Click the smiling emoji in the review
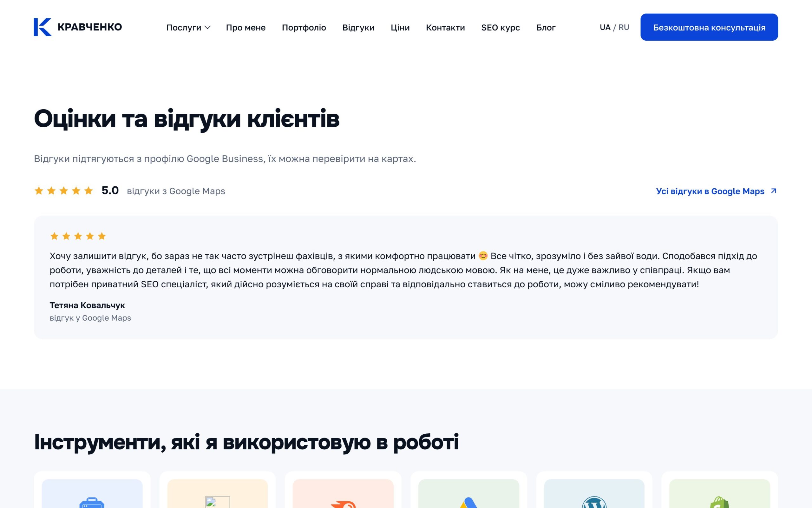 click(x=483, y=256)
